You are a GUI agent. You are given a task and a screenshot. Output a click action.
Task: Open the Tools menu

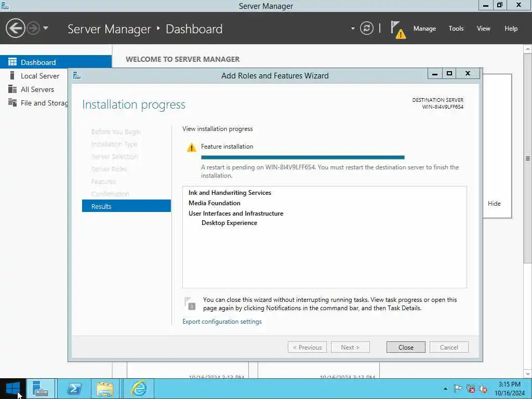tap(456, 29)
